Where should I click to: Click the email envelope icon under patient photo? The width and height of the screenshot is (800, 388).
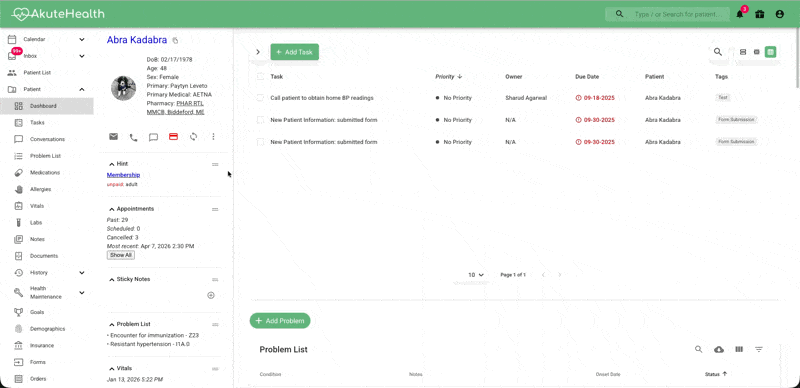[x=113, y=137]
